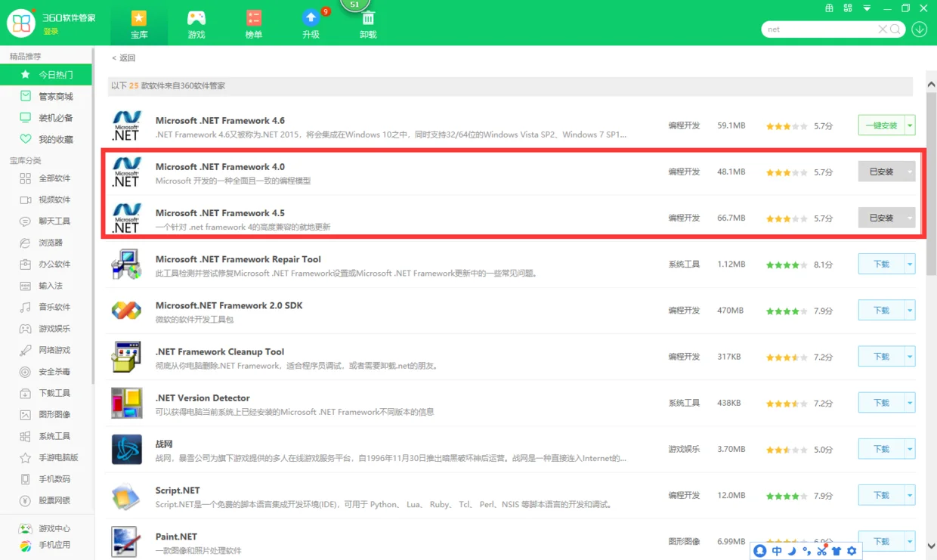Download .NET Framework Repair Tool

[881, 265]
